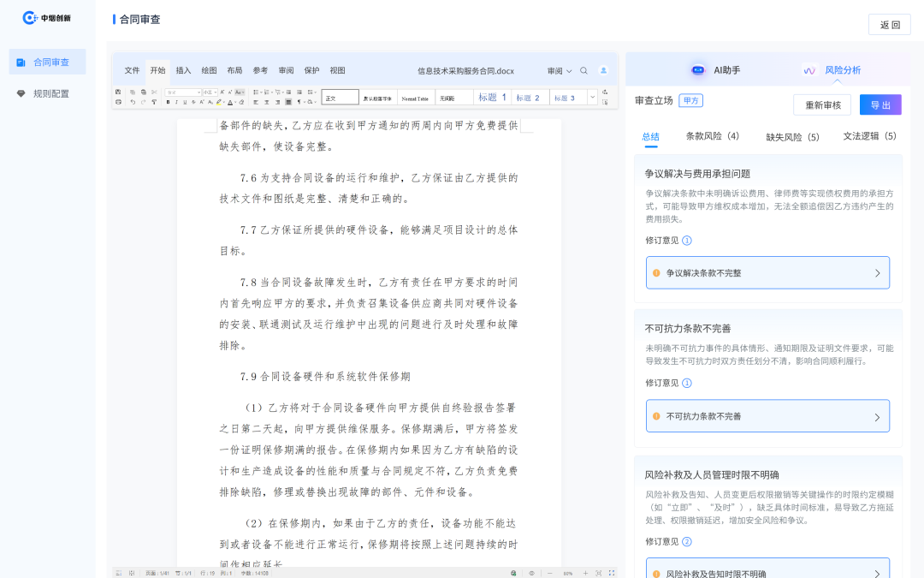Expand the 不可抗力条款不完善 item
Viewport: 924px width, 578px height.
pyautogui.click(x=767, y=416)
